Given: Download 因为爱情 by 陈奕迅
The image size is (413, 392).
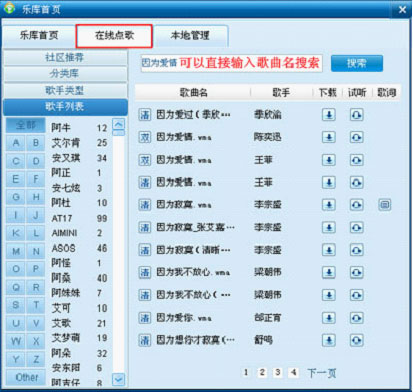Looking at the screenshot, I should pyautogui.click(x=329, y=137).
